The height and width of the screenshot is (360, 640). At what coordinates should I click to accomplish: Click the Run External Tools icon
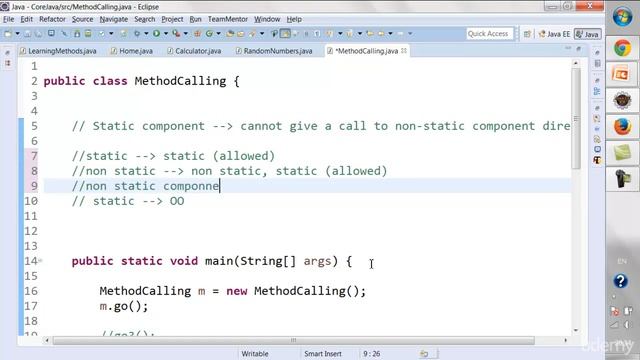pos(176,33)
